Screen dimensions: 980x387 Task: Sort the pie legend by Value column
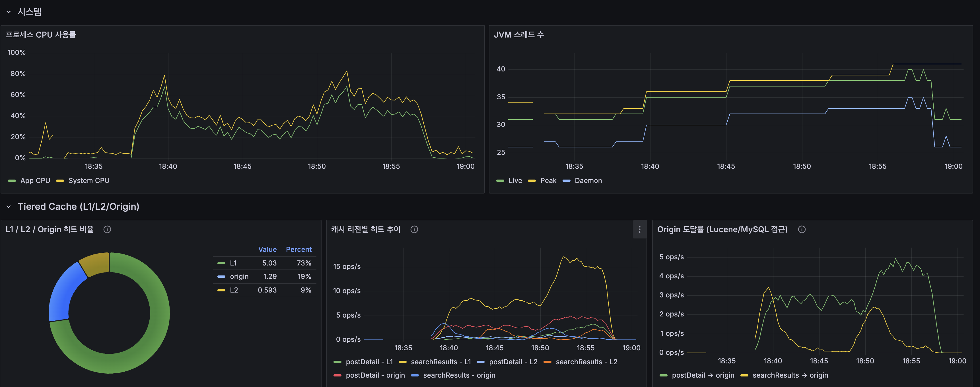tap(267, 250)
